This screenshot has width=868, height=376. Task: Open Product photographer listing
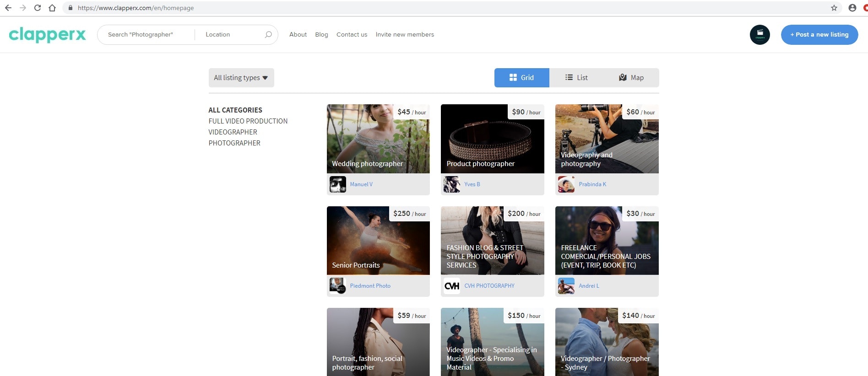click(493, 139)
